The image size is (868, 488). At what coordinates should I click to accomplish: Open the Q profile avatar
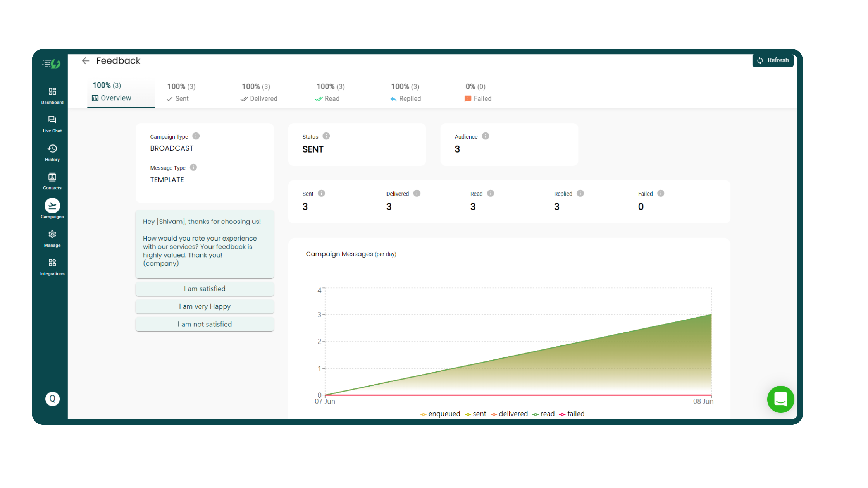coord(52,399)
